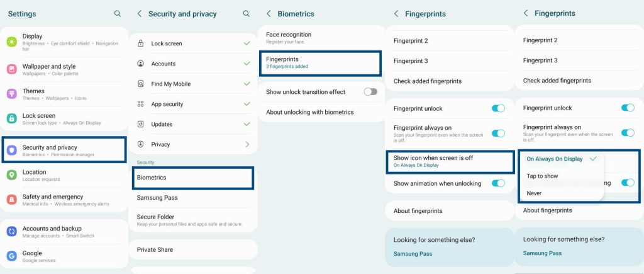Viewport: 644px width, 274px height.
Task: Click the green Location pin icon
Action: point(12,175)
